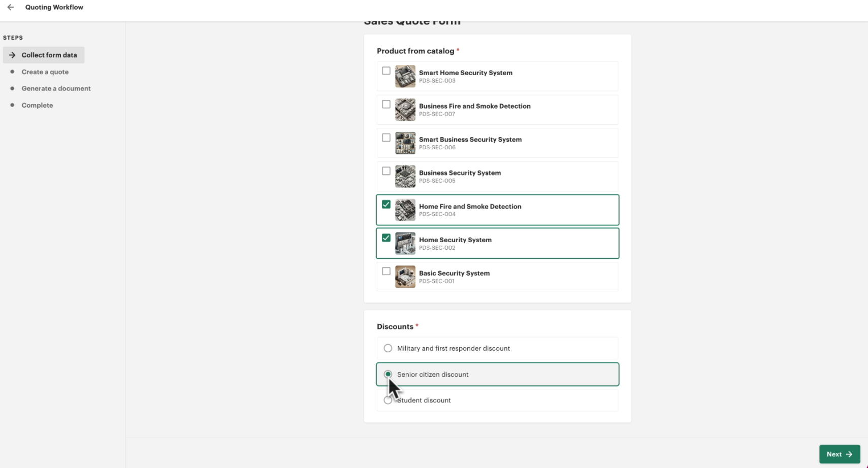Uncheck Home Fire and Smoke Detection
Screen dimensions: 868x468
pyautogui.click(x=387, y=205)
